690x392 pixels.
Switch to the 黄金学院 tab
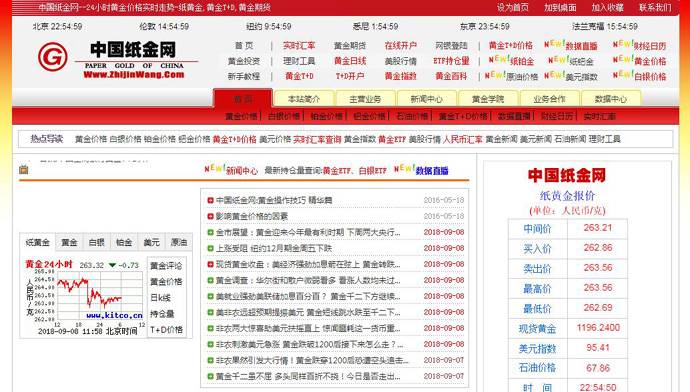coord(488,99)
